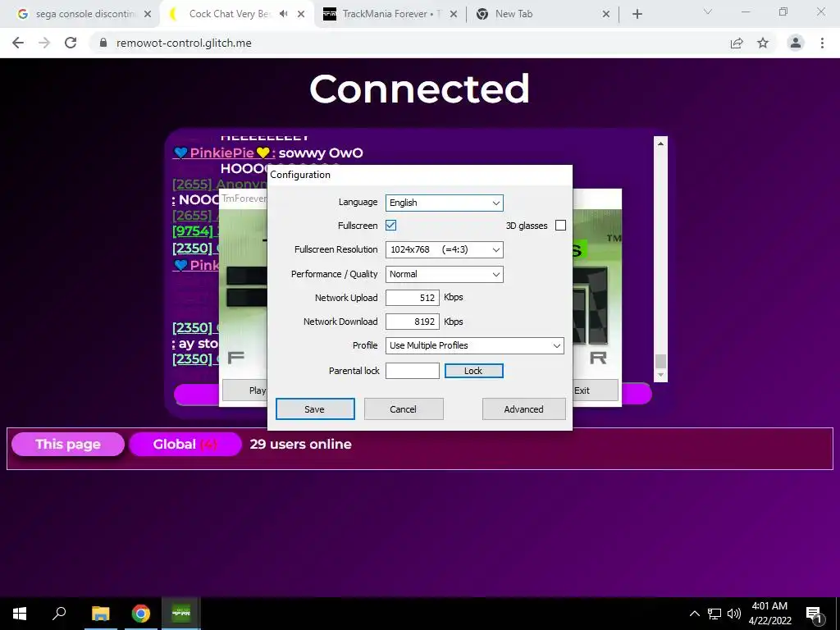Image resolution: width=840 pixels, height=630 pixels.
Task: Click the address bar URL
Action: click(184, 43)
